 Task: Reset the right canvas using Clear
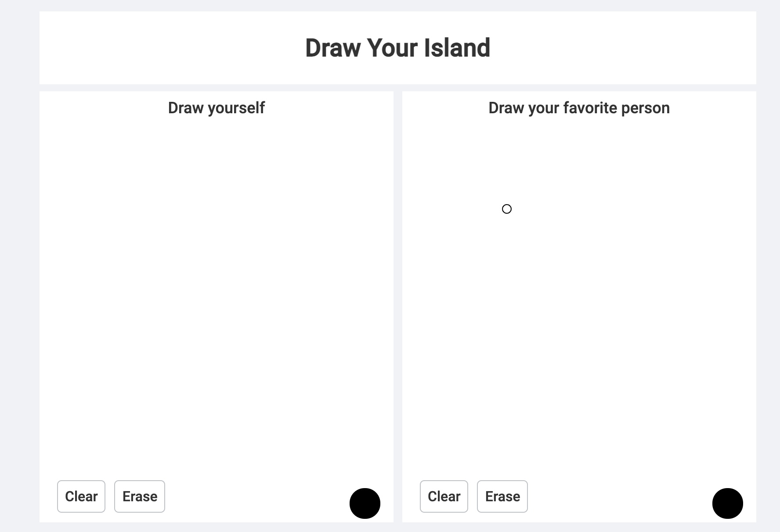coord(444,496)
